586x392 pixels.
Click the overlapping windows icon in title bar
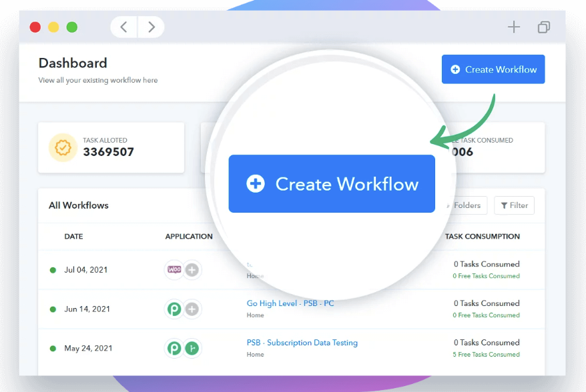[x=544, y=27]
